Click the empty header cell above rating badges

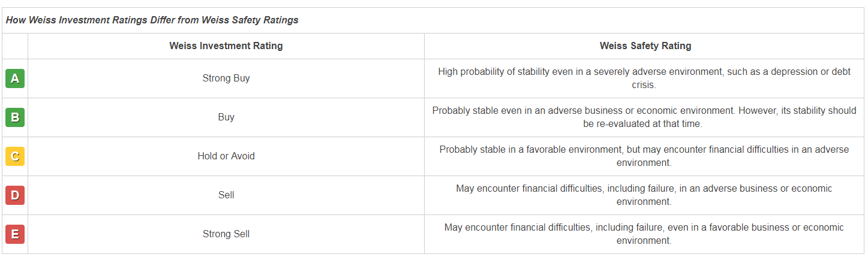[x=15, y=46]
